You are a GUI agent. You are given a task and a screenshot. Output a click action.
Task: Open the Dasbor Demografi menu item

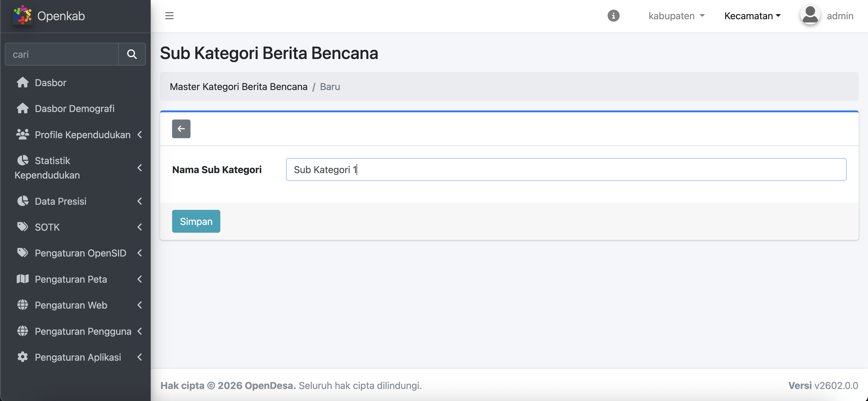pos(74,108)
